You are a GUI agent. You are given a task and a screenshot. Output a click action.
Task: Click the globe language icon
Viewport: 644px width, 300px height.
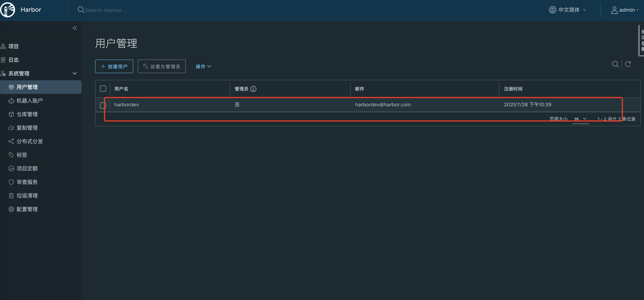coord(552,10)
